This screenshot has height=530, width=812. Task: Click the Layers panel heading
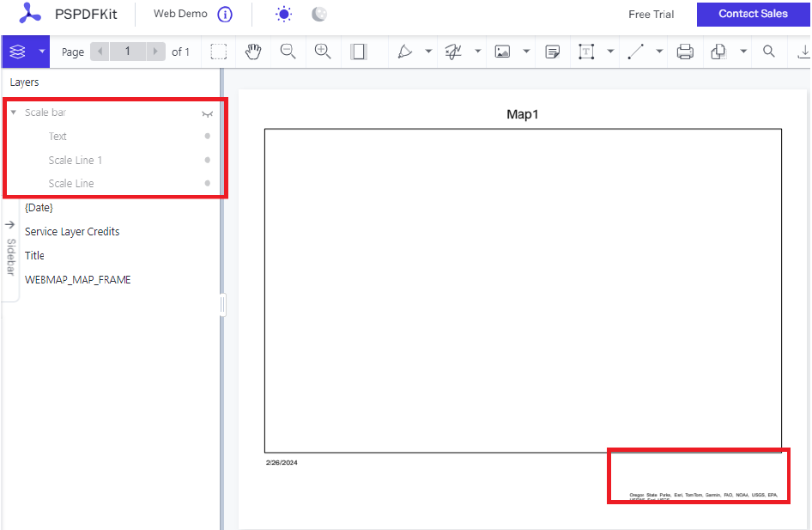pyautogui.click(x=24, y=82)
